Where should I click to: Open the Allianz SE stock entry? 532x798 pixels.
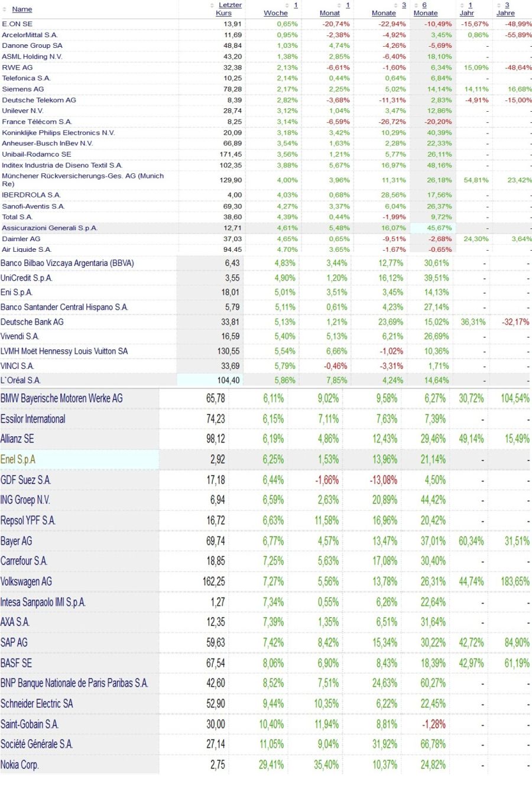point(20,439)
